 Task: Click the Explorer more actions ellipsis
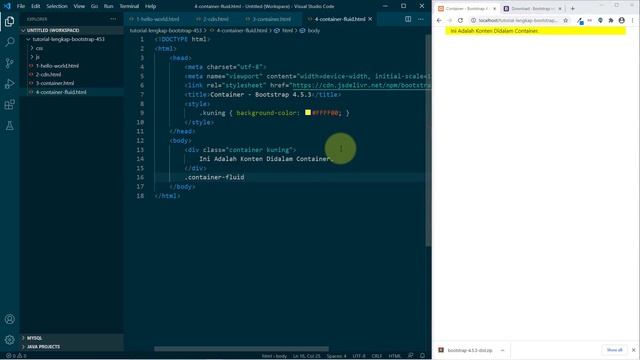(113, 19)
